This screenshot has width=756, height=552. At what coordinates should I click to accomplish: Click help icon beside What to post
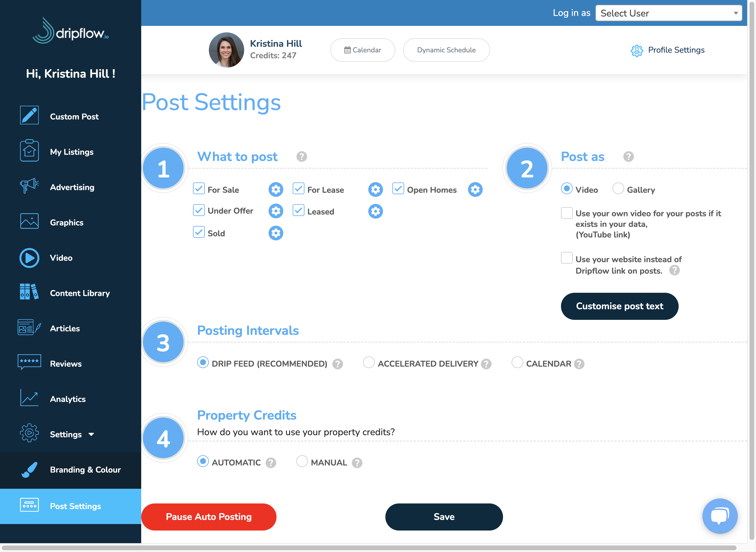coord(302,157)
